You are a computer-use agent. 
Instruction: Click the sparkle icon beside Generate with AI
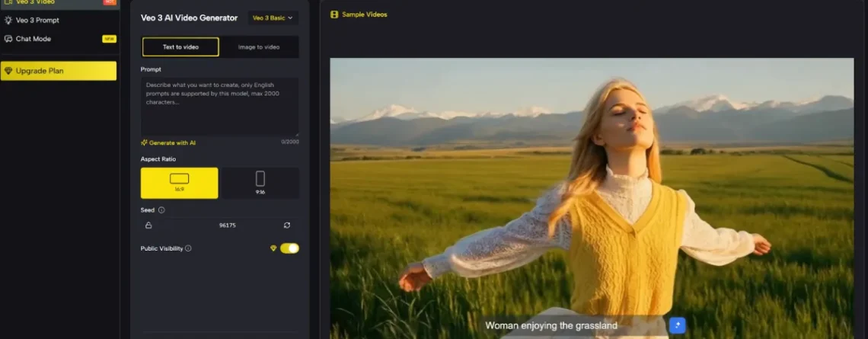pos(144,143)
